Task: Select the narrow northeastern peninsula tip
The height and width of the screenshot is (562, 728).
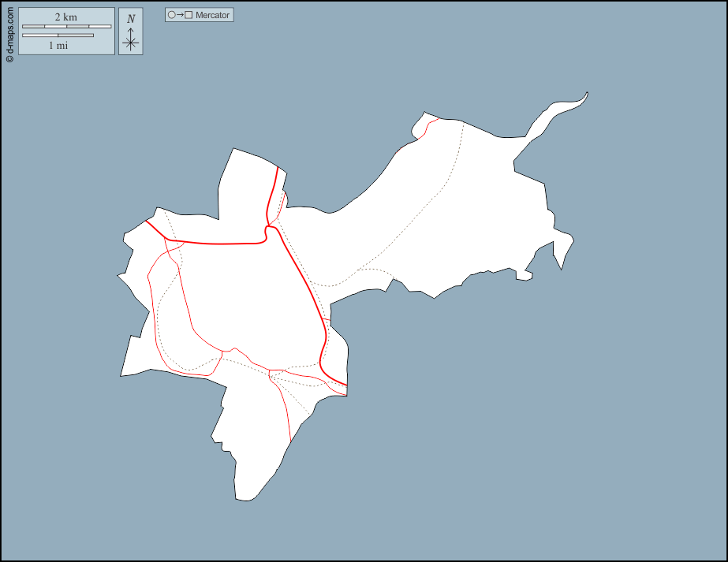Action: click(x=584, y=96)
